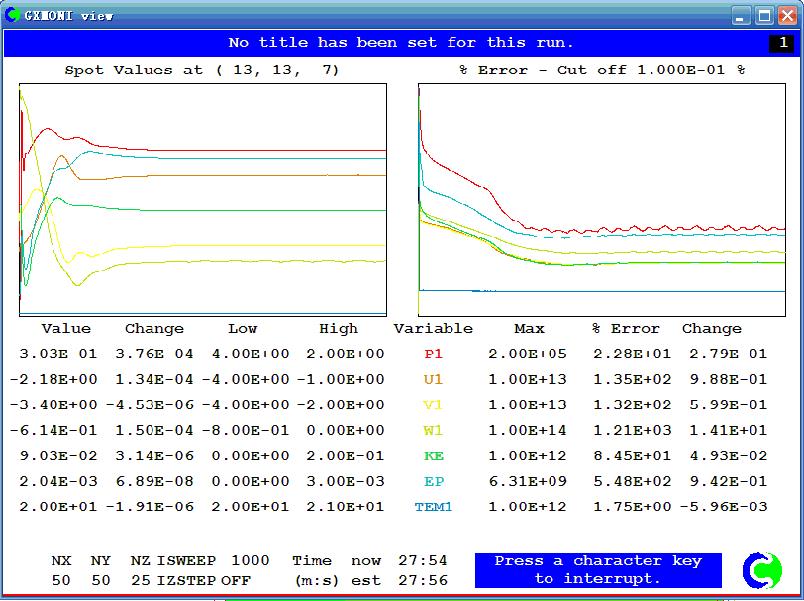The width and height of the screenshot is (804, 601).
Task: Click the run number box showing 1
Action: (x=782, y=43)
